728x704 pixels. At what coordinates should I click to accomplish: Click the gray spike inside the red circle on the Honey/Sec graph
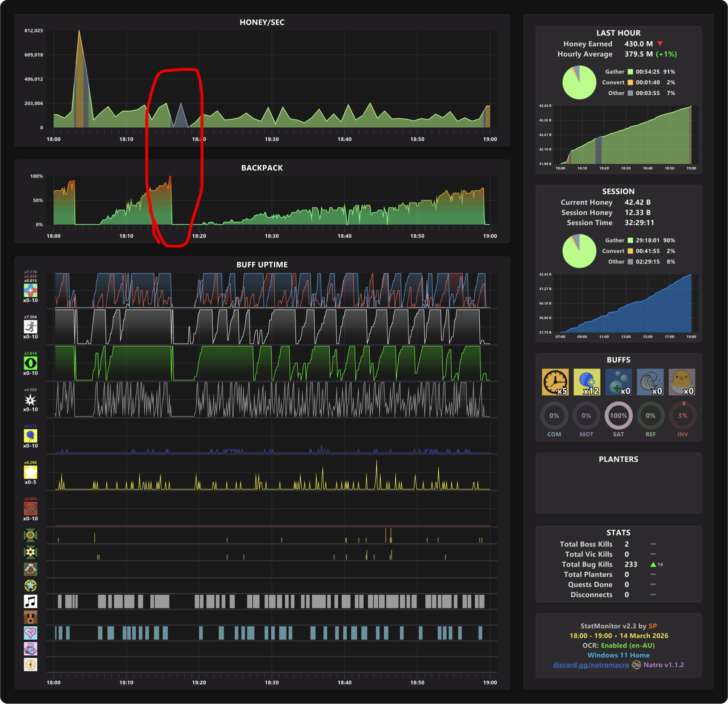(181, 116)
